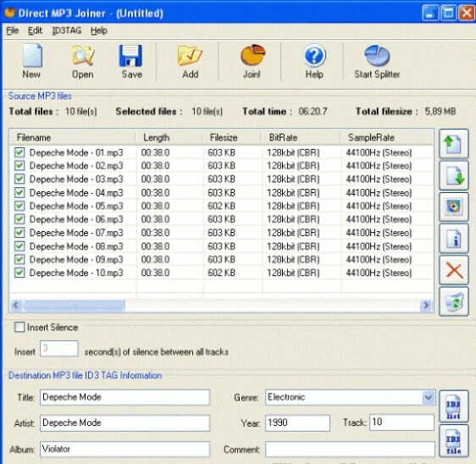Click the scrollbar right arrow
The height and width of the screenshot is (464, 476).
426,305
